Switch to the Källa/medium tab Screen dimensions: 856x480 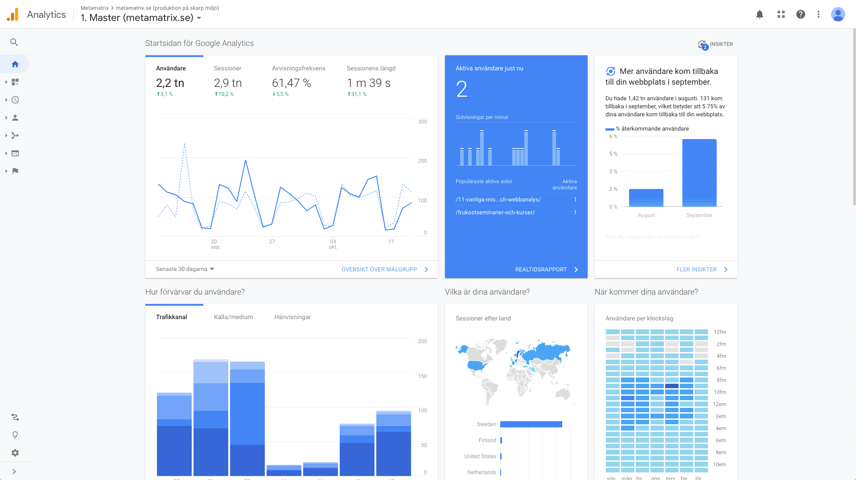tap(233, 317)
